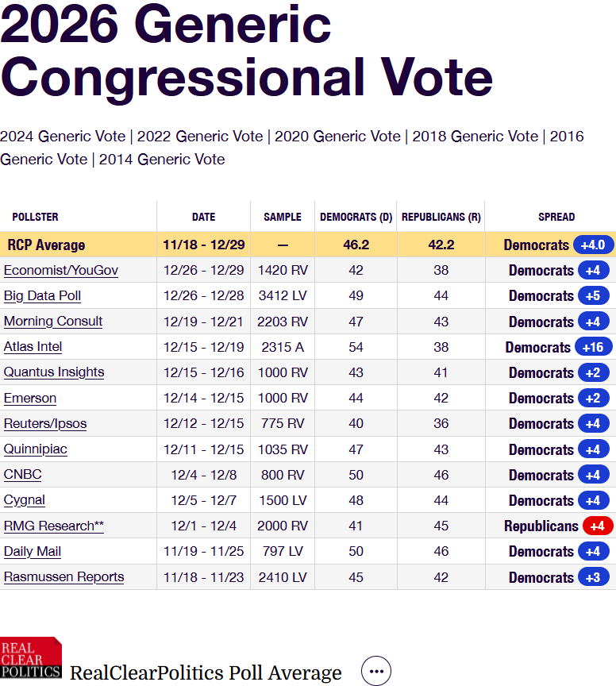Open the options menu via the ellipsis icon

point(375,671)
